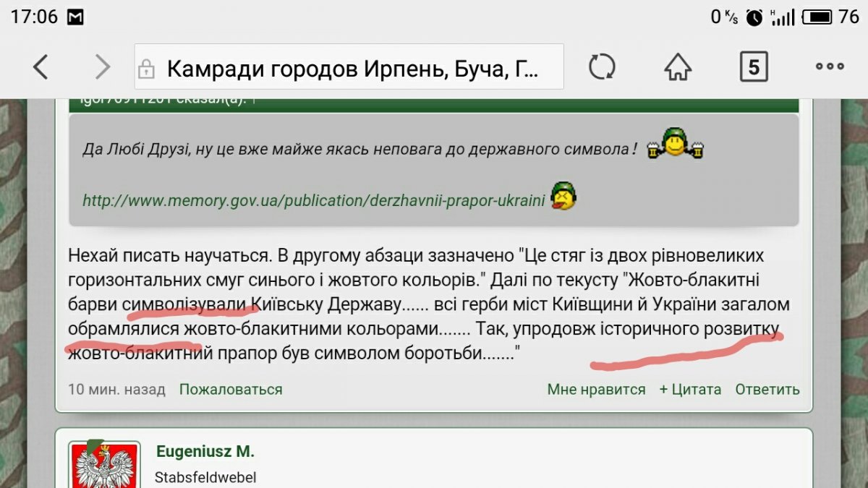Tap the page title in the address bar
Viewport: 868px width, 488px height.
pyautogui.click(x=353, y=69)
